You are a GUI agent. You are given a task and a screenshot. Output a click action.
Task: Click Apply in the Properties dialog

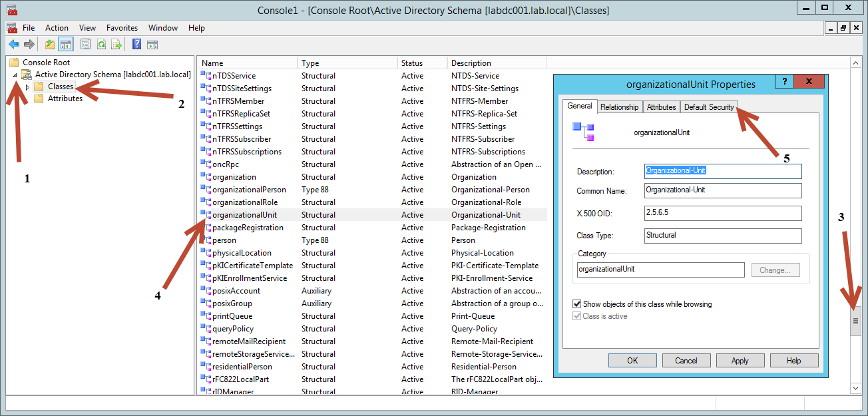coord(740,361)
